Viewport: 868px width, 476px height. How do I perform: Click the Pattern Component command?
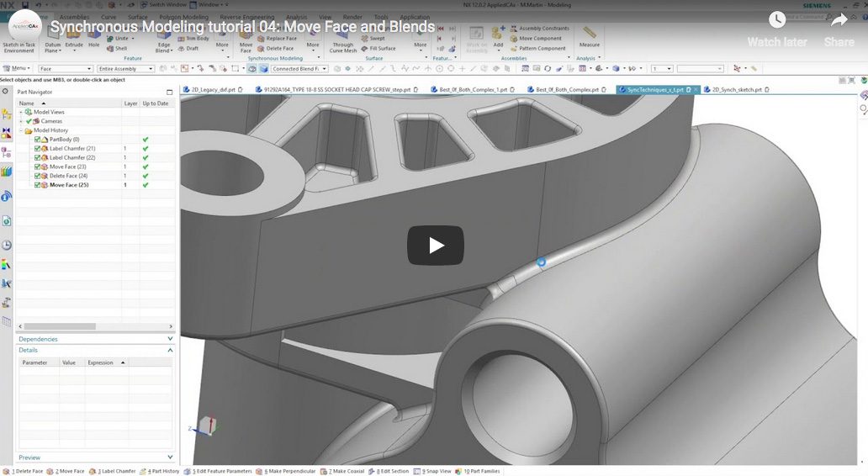coord(538,49)
